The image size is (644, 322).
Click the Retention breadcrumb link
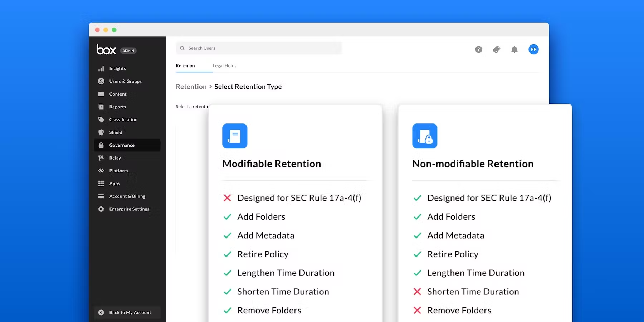191,87
